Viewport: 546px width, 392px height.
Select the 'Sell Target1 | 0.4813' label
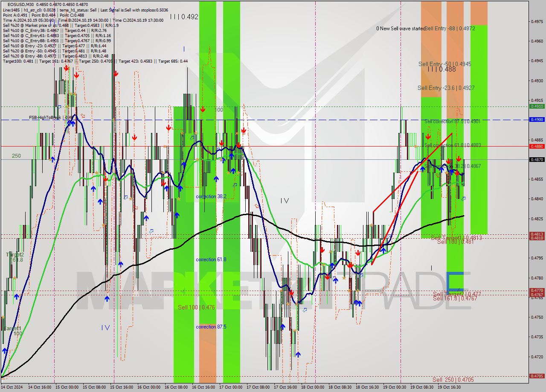coord(456,237)
